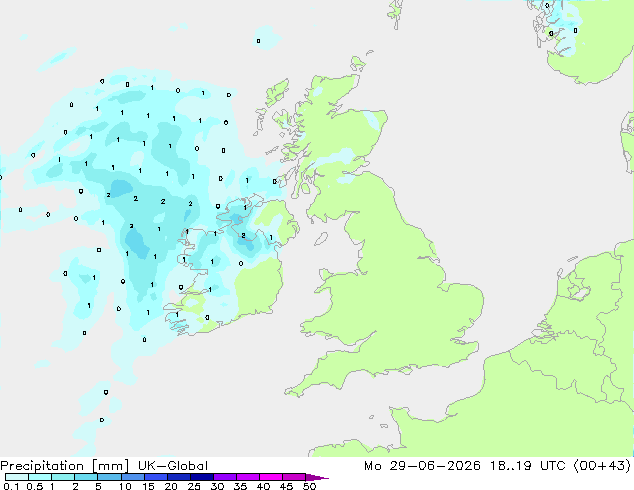The width and height of the screenshot is (634, 490).
Task: Click the '(00+43)' forecast offset text
Action: pyautogui.click(x=602, y=466)
